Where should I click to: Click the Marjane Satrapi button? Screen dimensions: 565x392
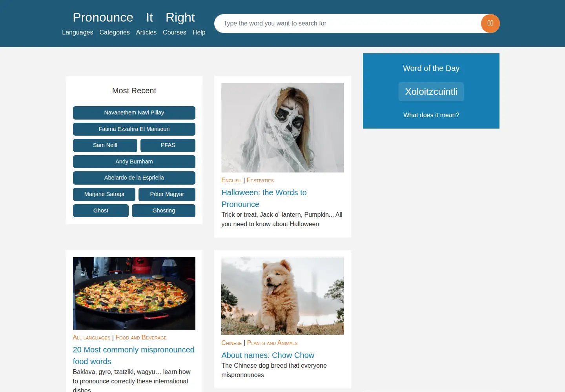104,194
